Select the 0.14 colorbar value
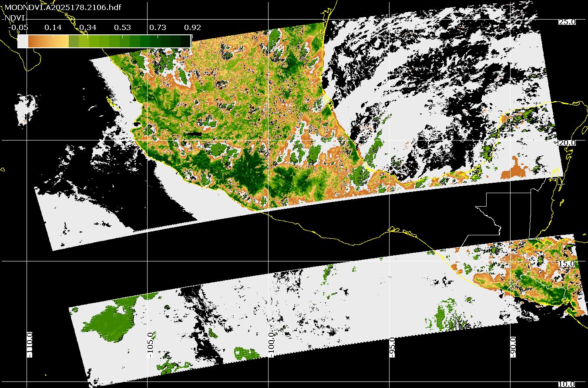Viewport: 588px width, 388px height. click(x=53, y=27)
